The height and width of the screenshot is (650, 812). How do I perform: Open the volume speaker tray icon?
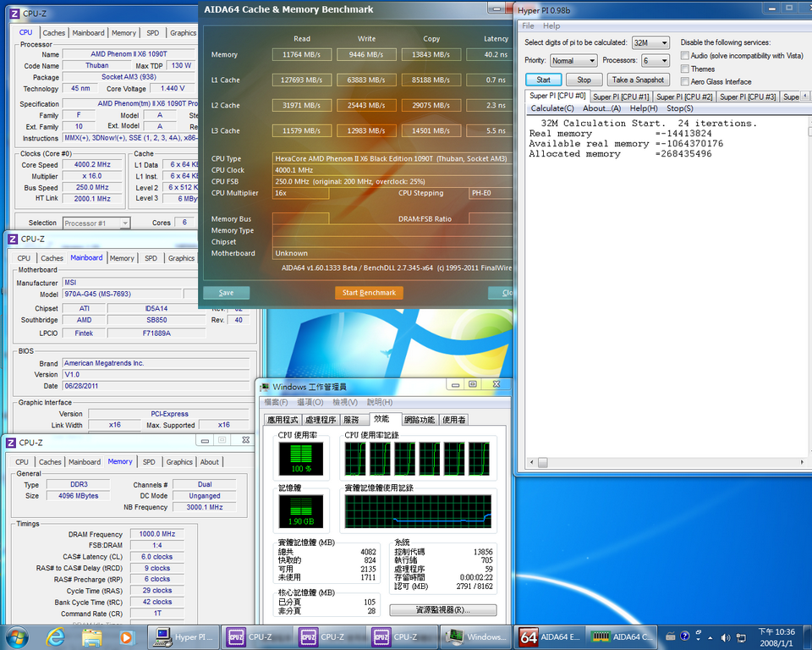[x=726, y=637]
